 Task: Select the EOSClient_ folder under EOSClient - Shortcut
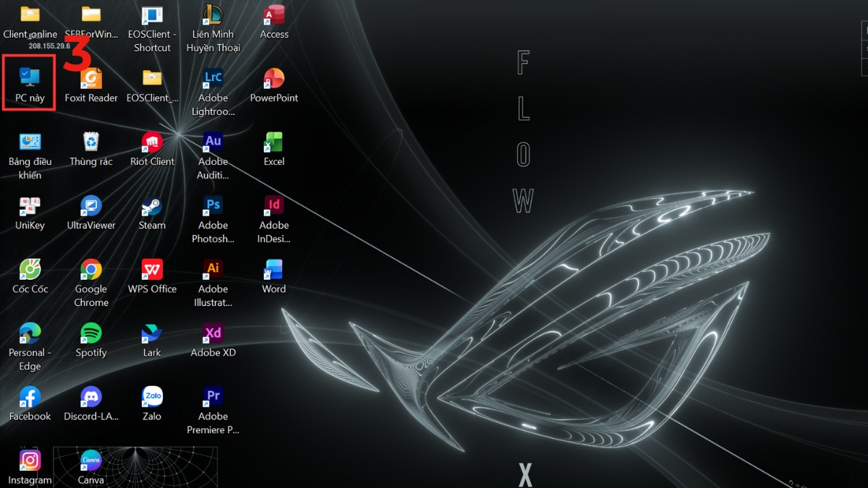pyautogui.click(x=152, y=78)
